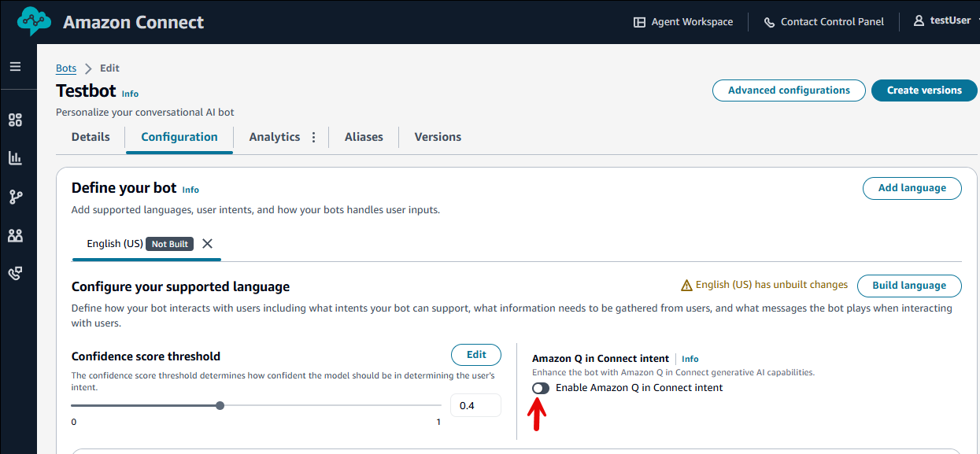Image resolution: width=980 pixels, height=454 pixels.
Task: Click the Add language button
Action: click(912, 188)
